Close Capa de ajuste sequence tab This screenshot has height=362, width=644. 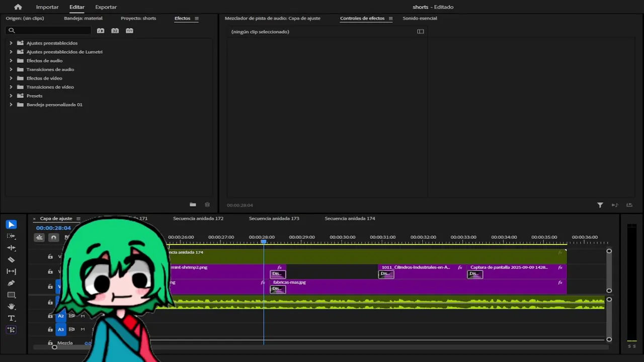(x=34, y=219)
